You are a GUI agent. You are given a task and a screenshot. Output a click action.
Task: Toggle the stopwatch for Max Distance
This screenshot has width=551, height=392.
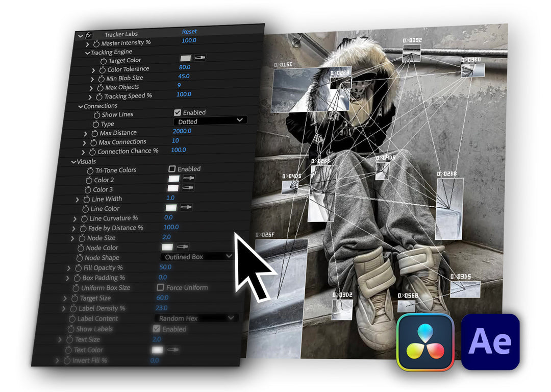(x=94, y=133)
